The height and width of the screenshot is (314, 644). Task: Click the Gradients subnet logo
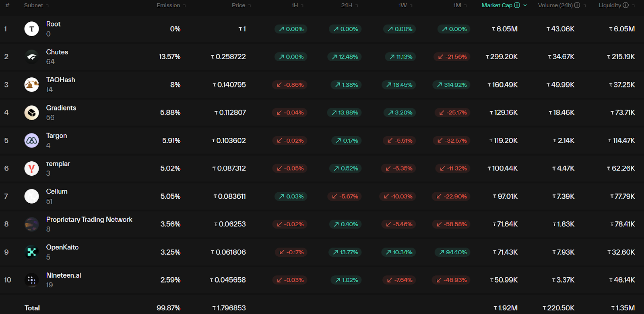(32, 112)
